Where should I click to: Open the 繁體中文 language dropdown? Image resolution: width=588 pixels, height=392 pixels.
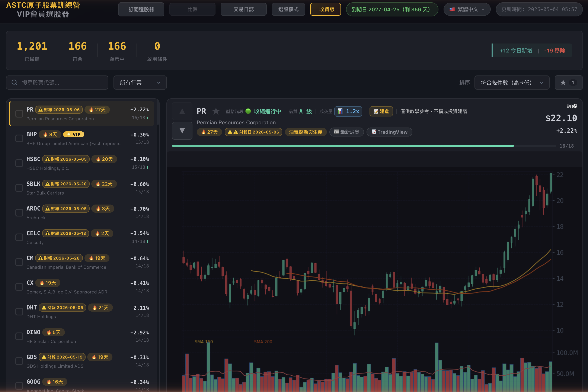pyautogui.click(x=467, y=9)
